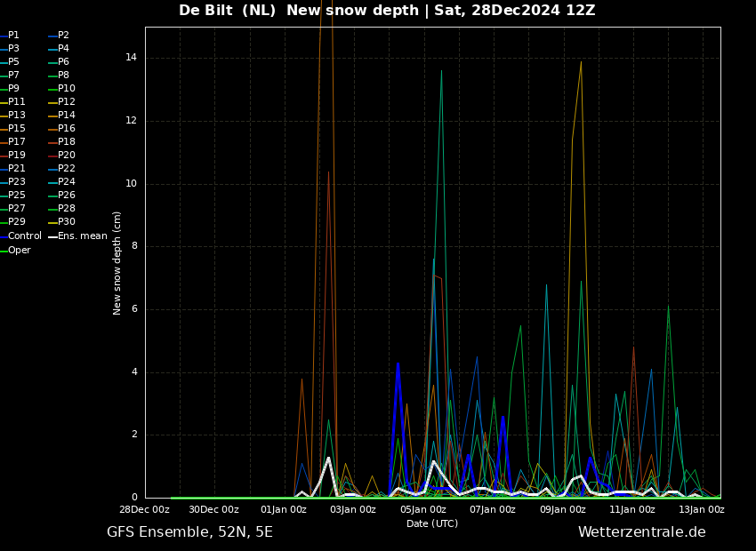Screen dimensions: 756x551
Task: Click the P30 legend entry
Action: (67, 222)
